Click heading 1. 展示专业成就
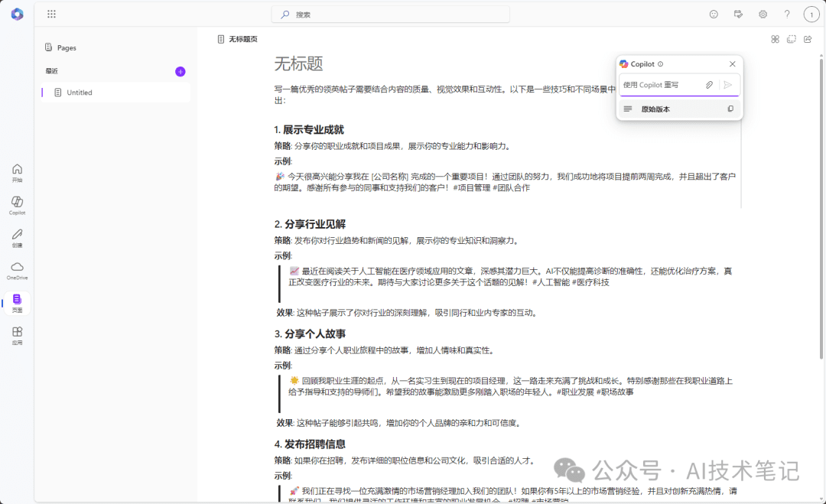This screenshot has height=504, width=826. click(x=309, y=129)
